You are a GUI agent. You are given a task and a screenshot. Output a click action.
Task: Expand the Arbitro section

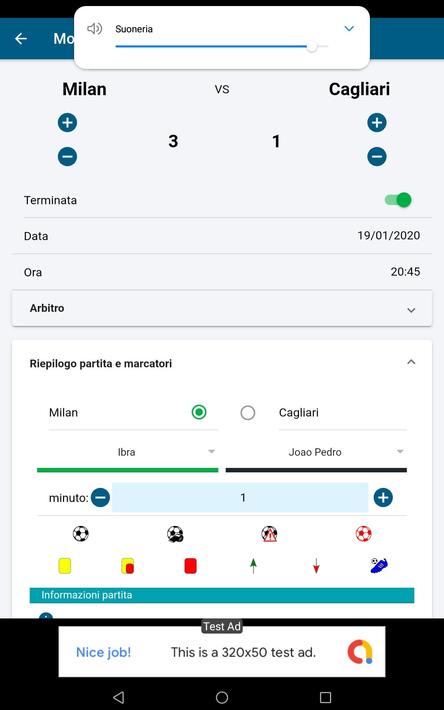coord(222,308)
